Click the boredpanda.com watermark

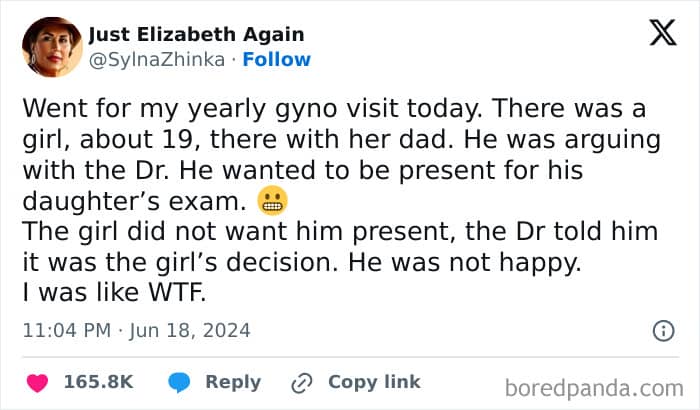[594, 386]
